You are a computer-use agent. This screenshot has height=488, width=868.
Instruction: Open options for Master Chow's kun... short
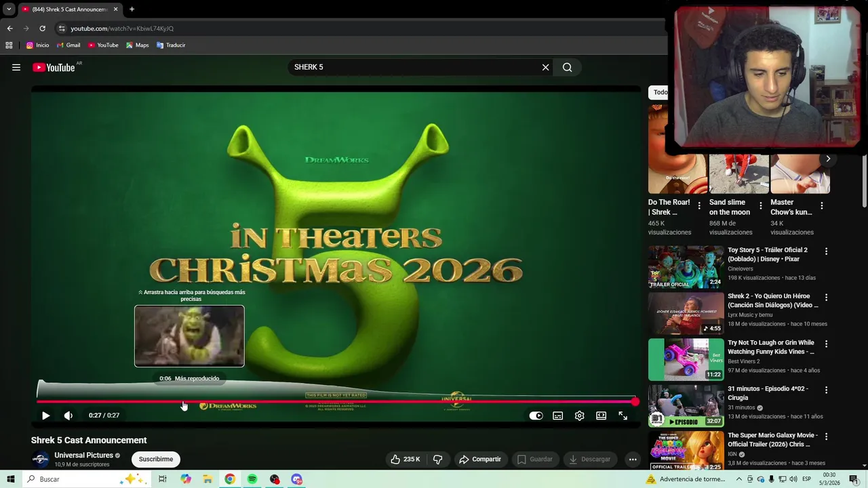coord(821,205)
